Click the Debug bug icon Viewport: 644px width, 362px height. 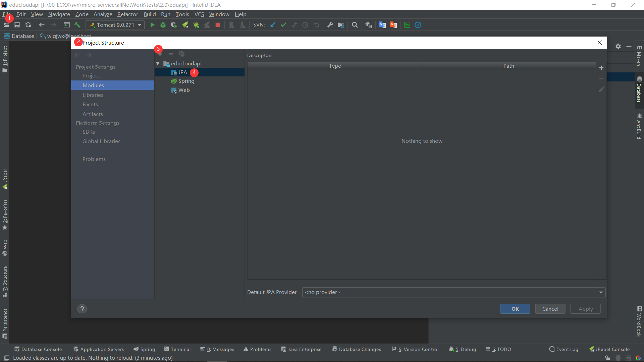point(163,25)
